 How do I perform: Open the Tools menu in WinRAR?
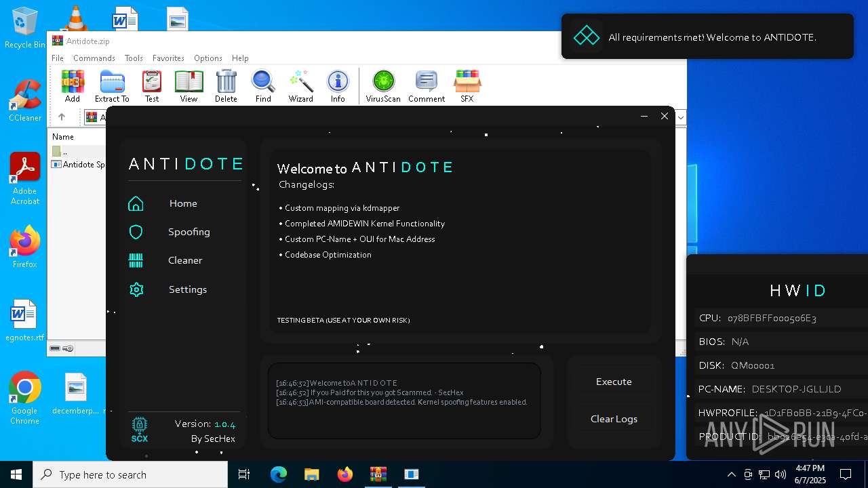[134, 58]
